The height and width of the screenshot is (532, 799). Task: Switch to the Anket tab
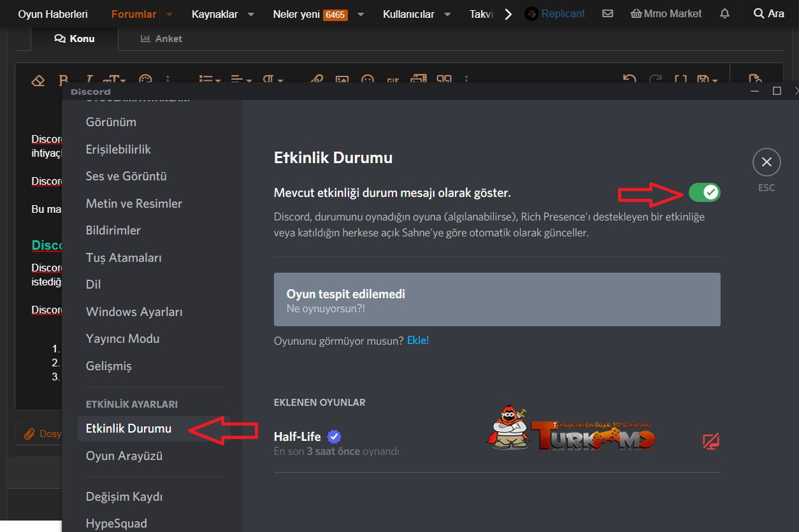(161, 38)
